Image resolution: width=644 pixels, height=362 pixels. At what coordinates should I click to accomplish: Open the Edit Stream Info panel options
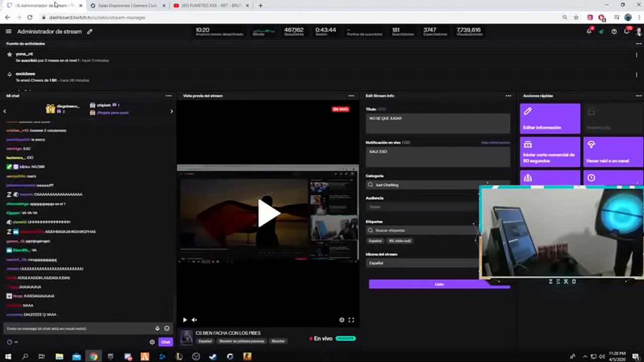[x=508, y=96]
